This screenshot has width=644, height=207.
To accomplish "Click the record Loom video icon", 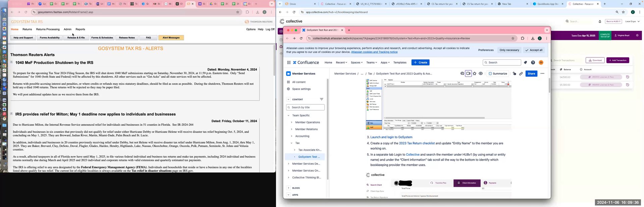I will pyautogui.click(x=469, y=73).
